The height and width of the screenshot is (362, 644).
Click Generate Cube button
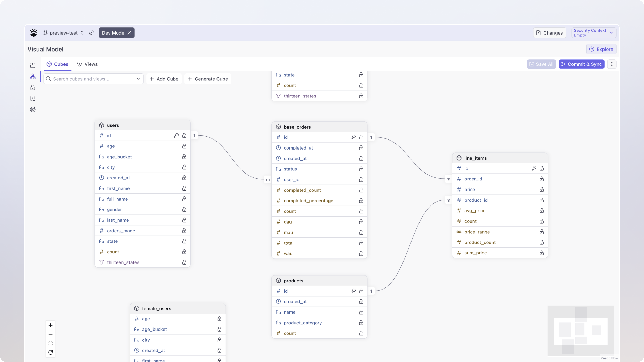[208, 79]
